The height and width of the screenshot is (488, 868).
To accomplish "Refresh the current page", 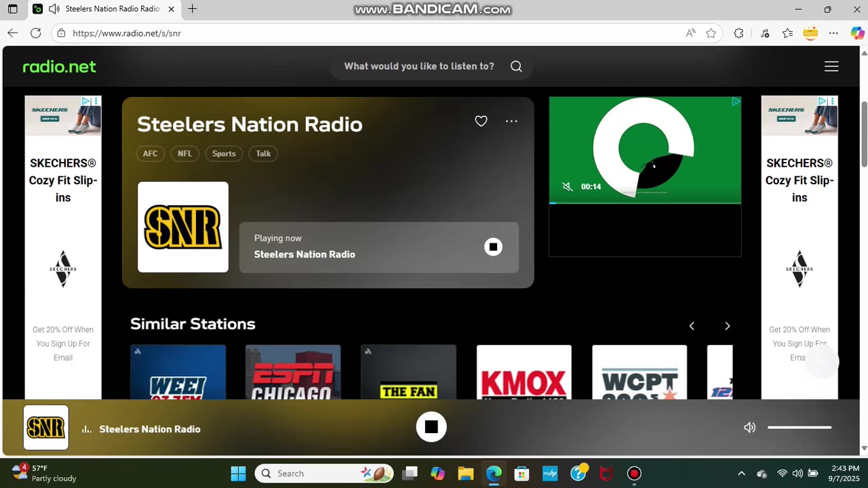I will [x=36, y=33].
